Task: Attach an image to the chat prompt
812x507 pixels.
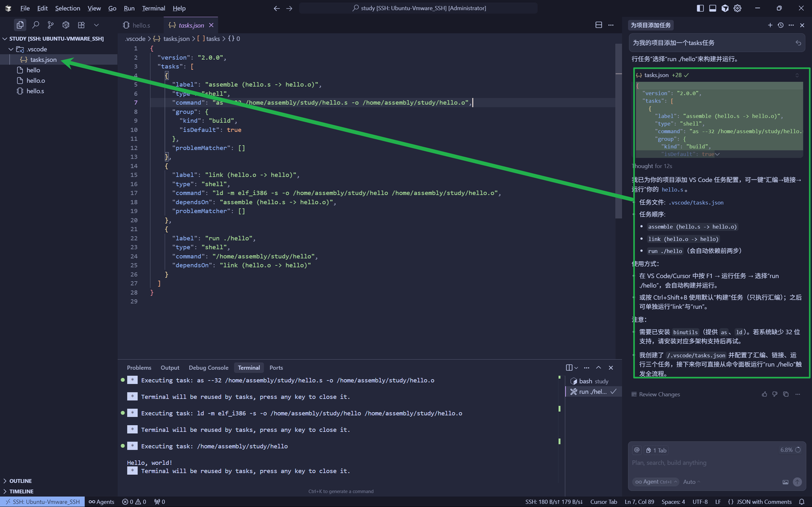Action: 785,482
